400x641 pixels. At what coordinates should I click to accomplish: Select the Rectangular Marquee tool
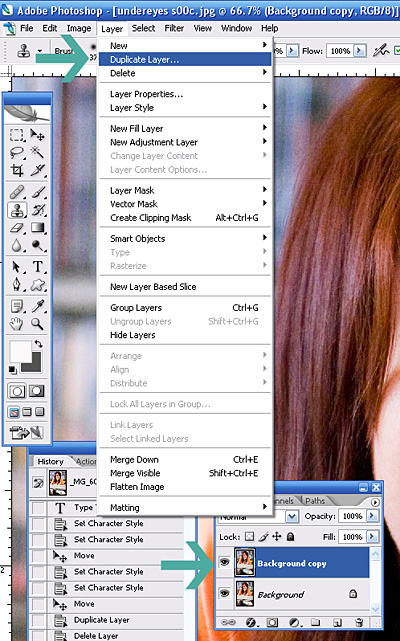click(17, 134)
